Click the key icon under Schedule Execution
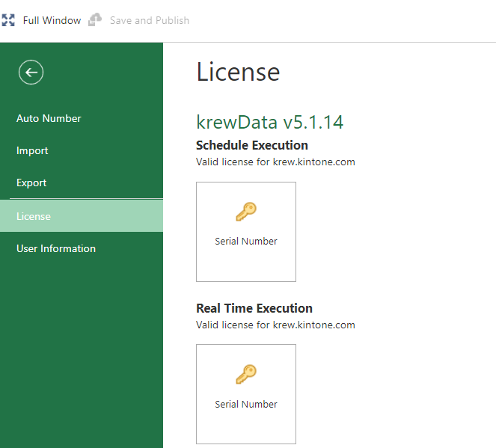496x448 pixels. 246,212
